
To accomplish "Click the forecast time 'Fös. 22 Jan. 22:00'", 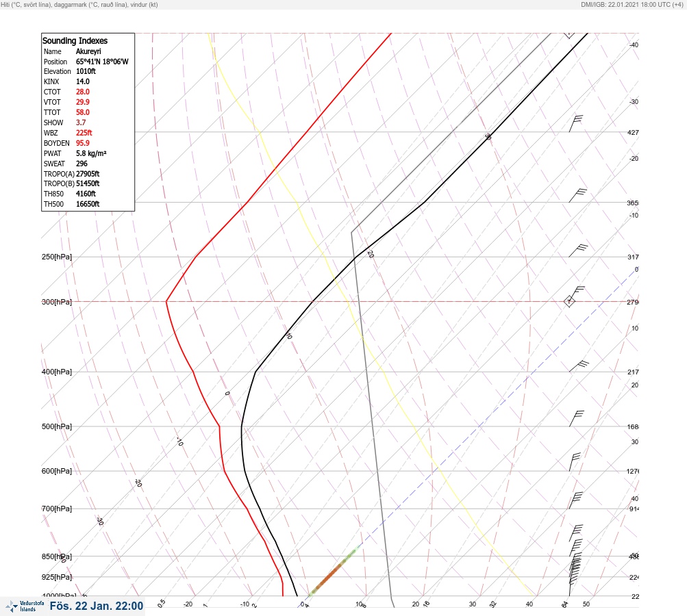I will tap(97, 606).
